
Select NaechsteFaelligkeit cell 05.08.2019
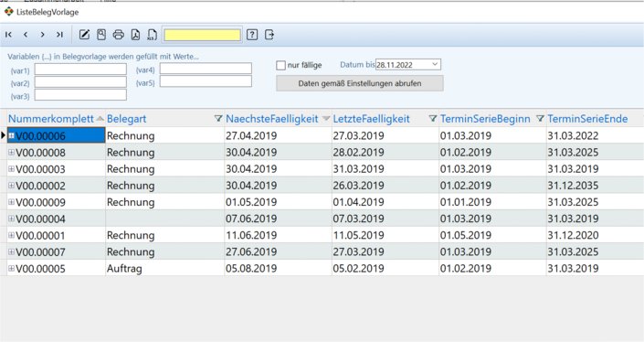(278, 269)
